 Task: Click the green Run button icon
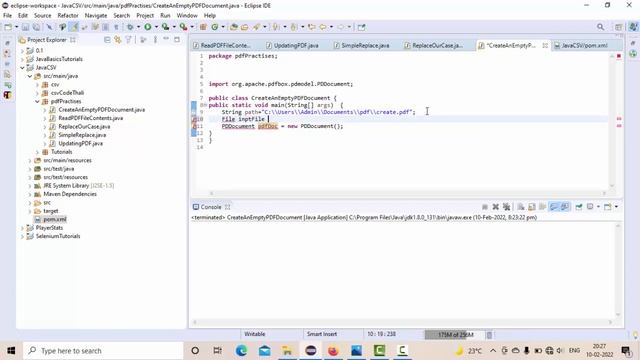pyautogui.click(x=148, y=27)
